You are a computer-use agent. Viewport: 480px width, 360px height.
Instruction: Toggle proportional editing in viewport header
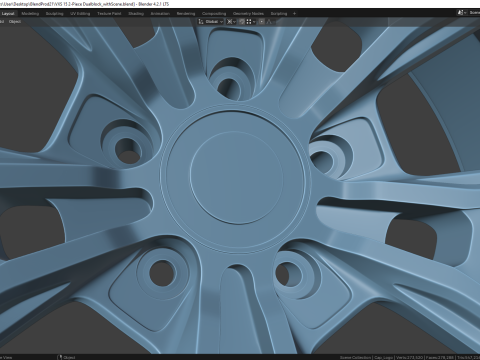(262, 22)
